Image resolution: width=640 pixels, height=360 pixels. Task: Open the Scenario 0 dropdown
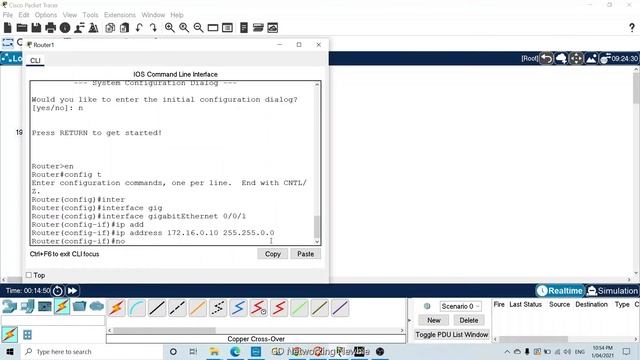pyautogui.click(x=460, y=306)
